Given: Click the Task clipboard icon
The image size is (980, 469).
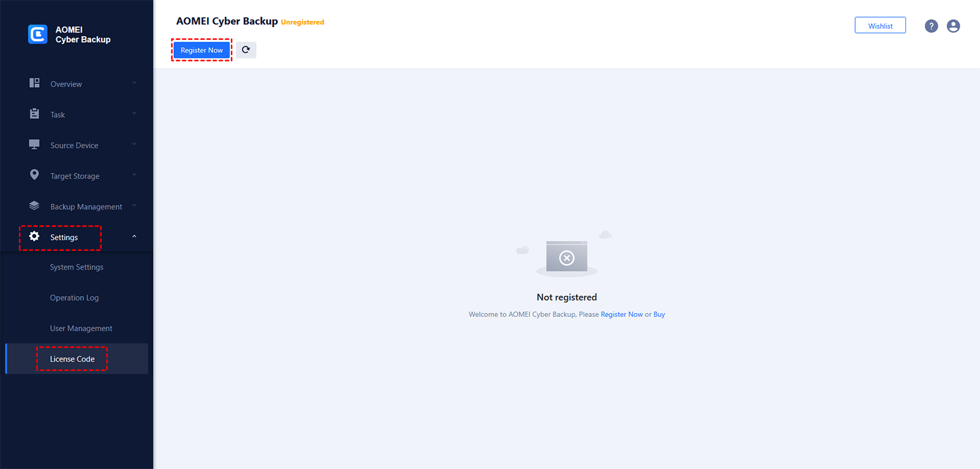Looking at the screenshot, I should 34,113.
